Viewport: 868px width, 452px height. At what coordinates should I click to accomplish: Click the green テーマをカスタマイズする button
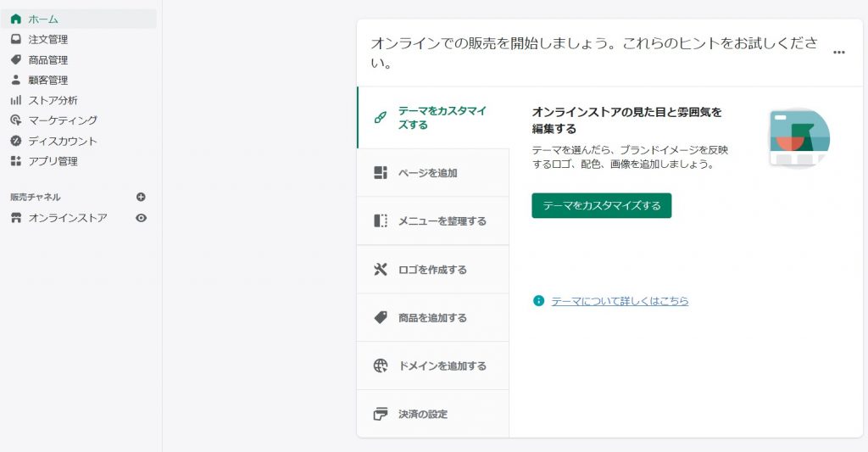602,205
